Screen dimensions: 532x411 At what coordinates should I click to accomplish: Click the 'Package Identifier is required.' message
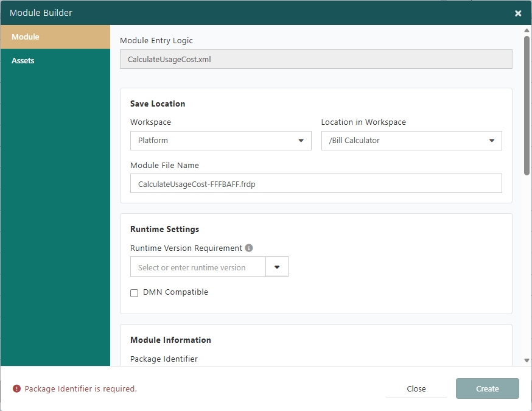coord(81,388)
